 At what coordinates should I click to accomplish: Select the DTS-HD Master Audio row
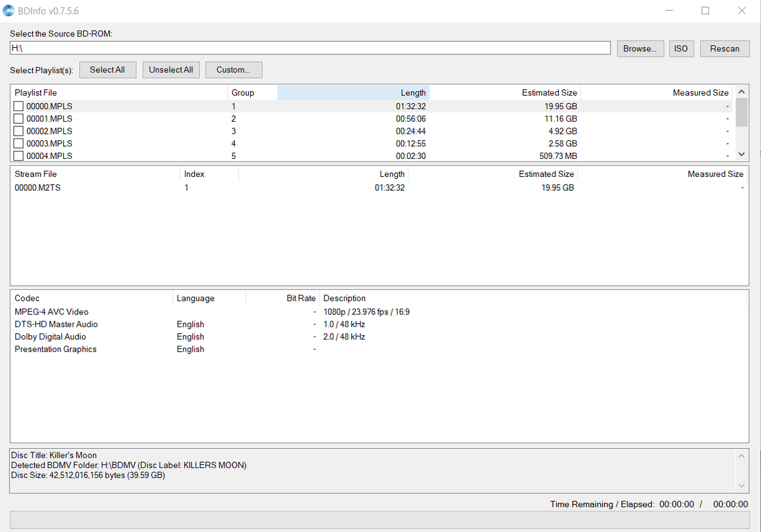(379, 325)
